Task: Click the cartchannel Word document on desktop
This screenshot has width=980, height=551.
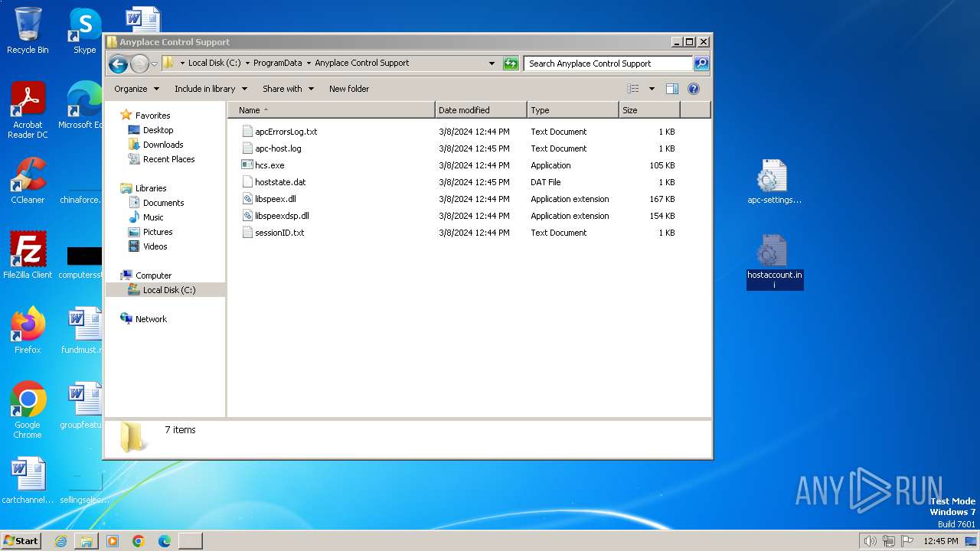Action: coord(28,481)
